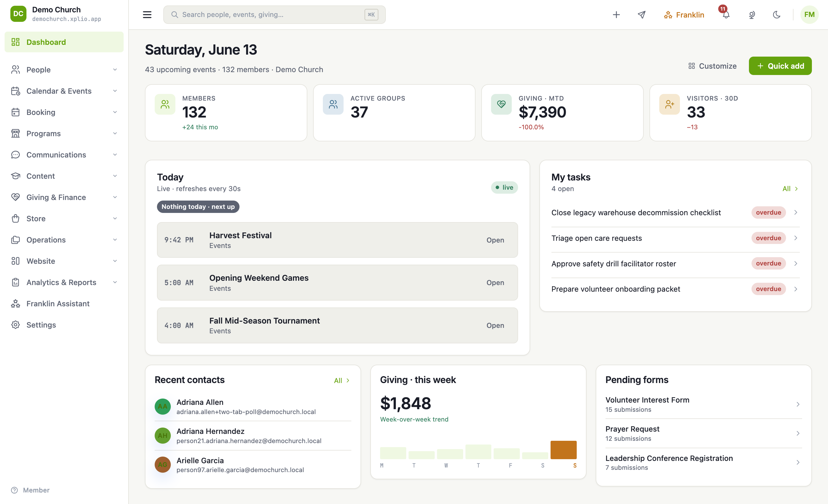Open Franklin assistant in top bar
Image resolution: width=828 pixels, height=504 pixels.
click(x=684, y=15)
